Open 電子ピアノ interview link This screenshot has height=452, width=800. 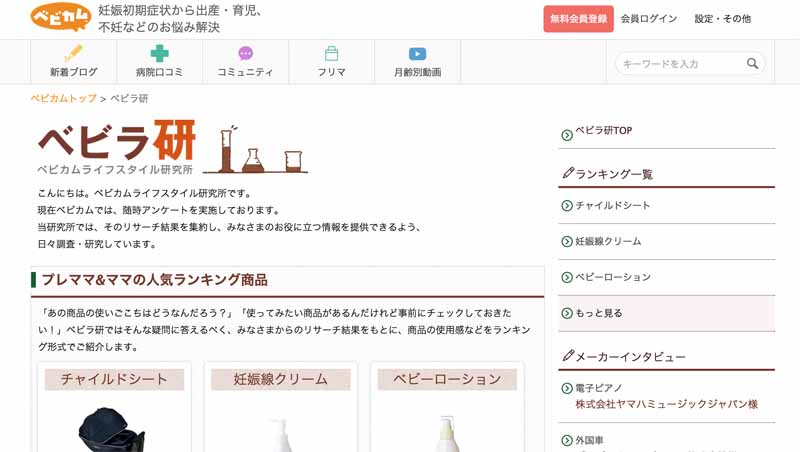point(598,388)
